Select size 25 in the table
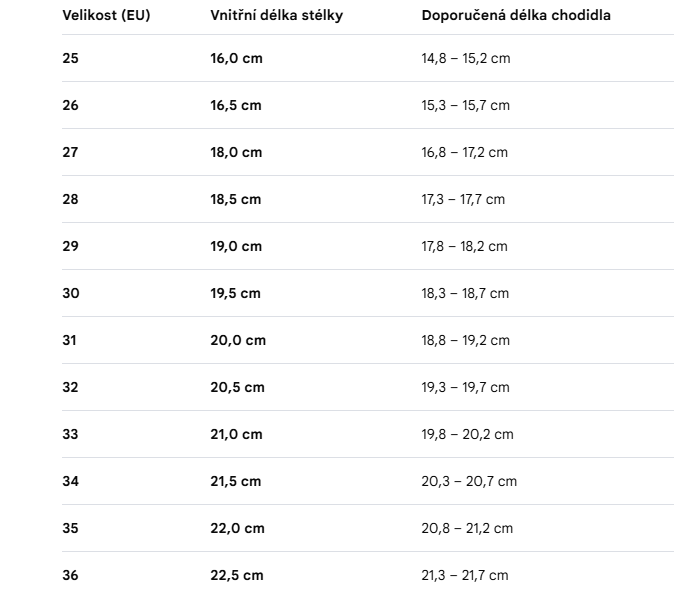 coord(70,58)
